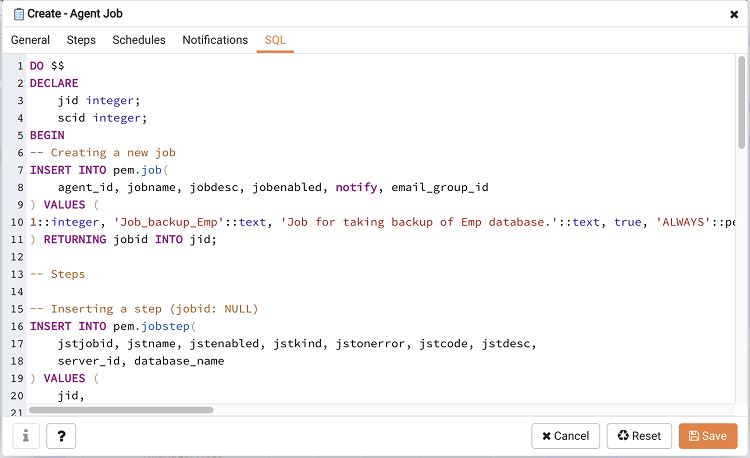The image size is (750, 458).
Task: Click line number 12 in the gutter
Action: coord(17,257)
